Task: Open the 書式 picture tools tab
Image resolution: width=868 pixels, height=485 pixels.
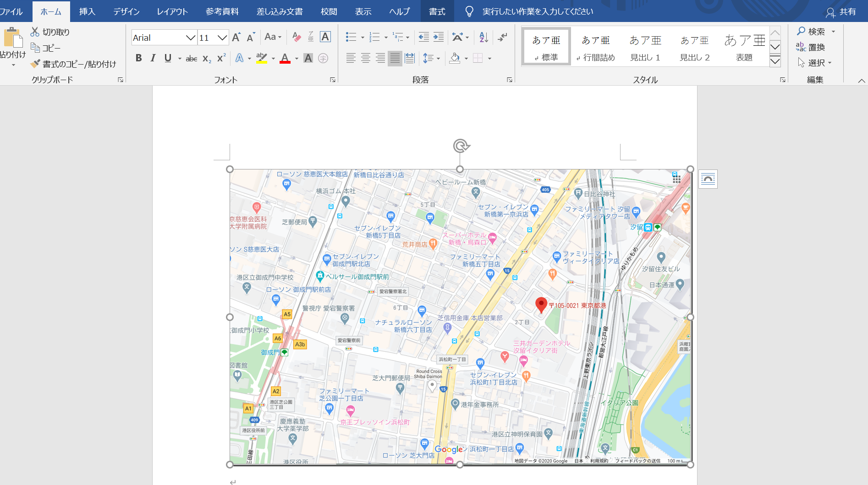Action: point(437,11)
